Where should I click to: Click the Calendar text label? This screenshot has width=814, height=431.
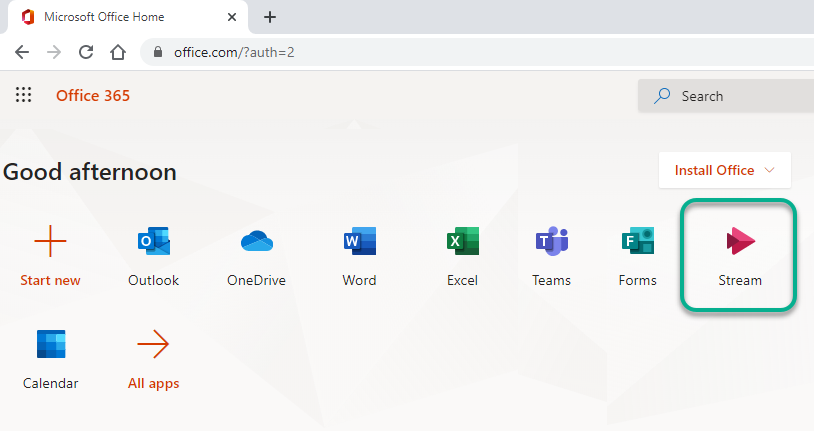[51, 383]
